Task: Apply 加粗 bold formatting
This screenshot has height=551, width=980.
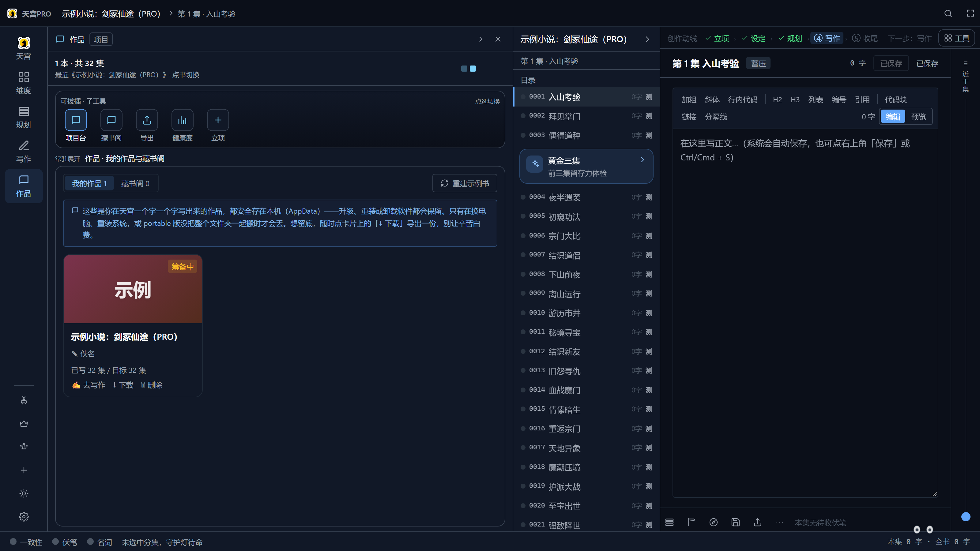Action: (x=688, y=99)
